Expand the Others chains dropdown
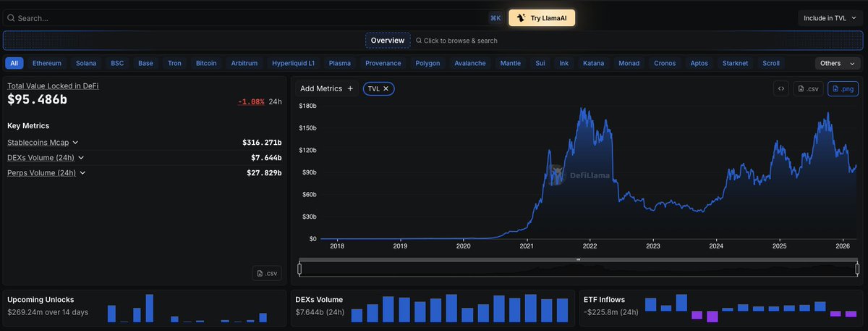868x331 pixels. [x=838, y=63]
